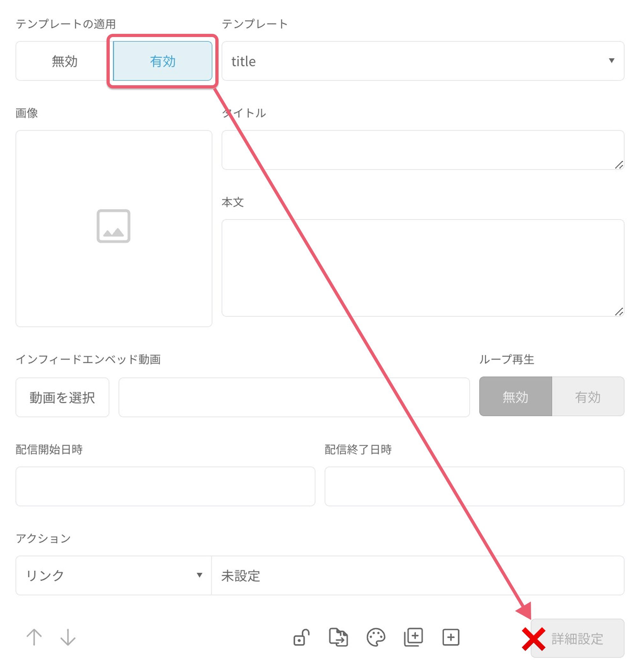Click the 詳細設定 button
The image size is (638, 672).
577,638
